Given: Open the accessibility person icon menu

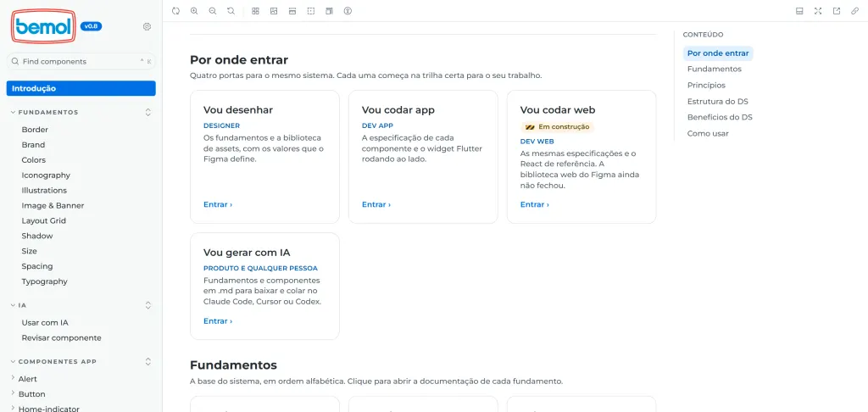Looking at the screenshot, I should tap(348, 10).
